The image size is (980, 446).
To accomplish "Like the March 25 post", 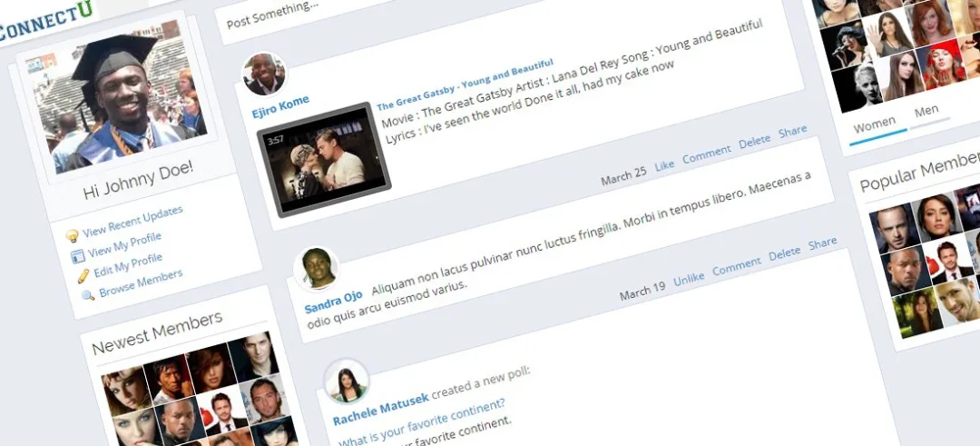I will [664, 165].
